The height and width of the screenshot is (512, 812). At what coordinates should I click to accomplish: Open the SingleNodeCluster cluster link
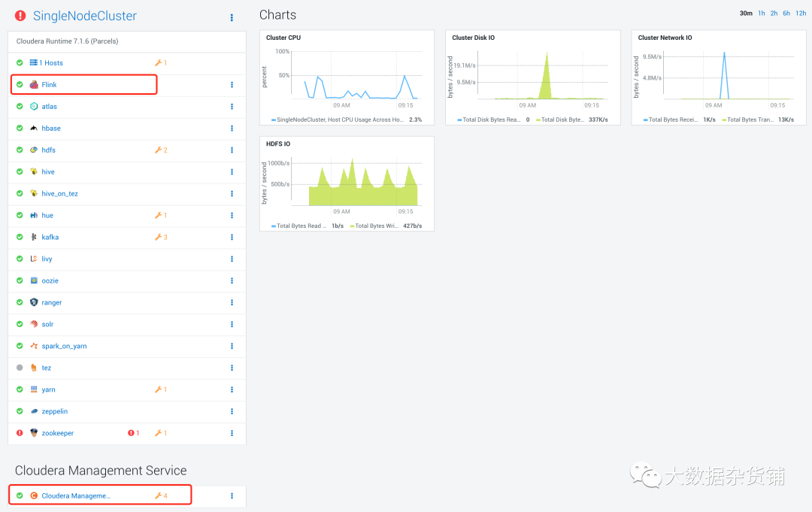(x=85, y=16)
